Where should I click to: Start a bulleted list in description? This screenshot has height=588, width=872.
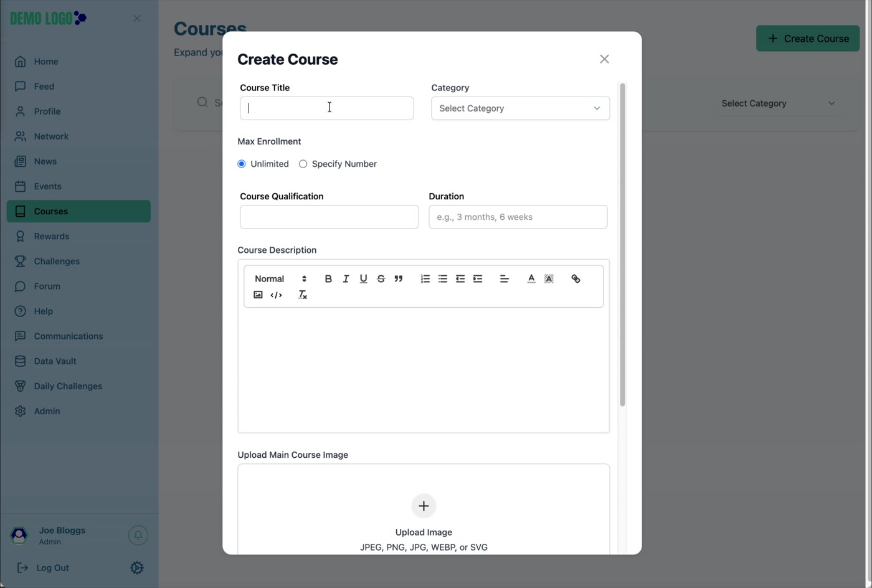click(442, 278)
